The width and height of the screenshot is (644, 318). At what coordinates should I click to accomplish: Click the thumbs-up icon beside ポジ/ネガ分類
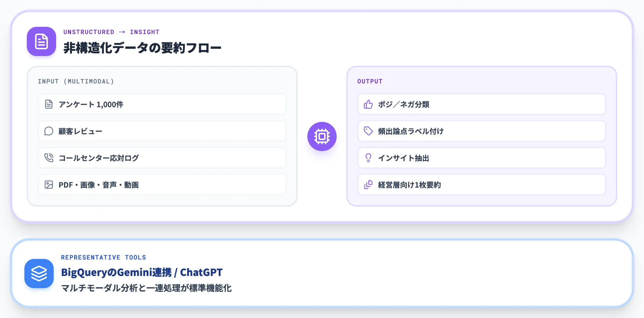click(x=368, y=104)
